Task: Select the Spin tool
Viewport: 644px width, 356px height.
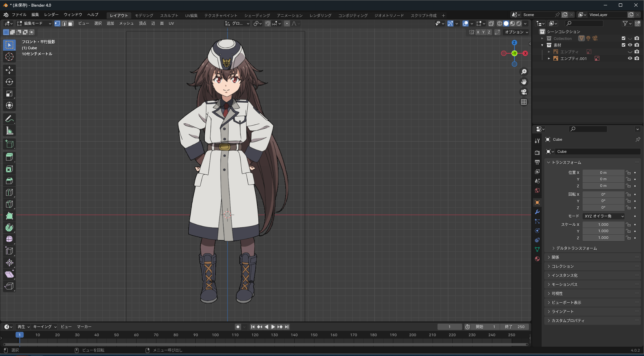Action: click(x=9, y=228)
